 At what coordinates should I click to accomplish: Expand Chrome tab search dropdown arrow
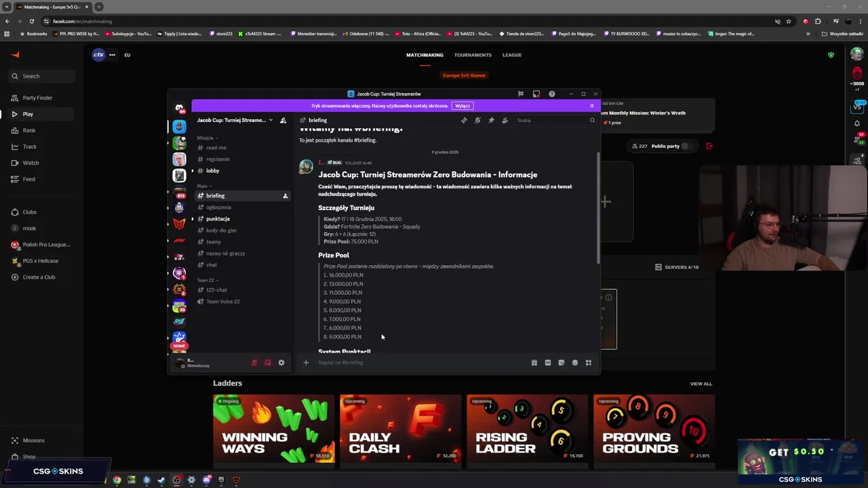(6, 7)
